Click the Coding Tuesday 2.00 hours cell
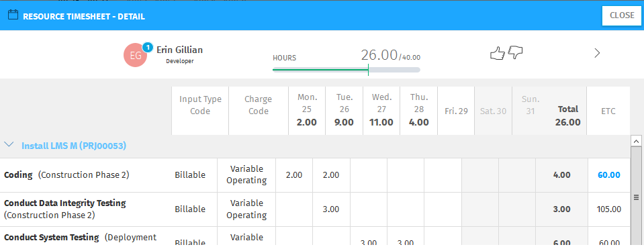The image size is (644, 247). coord(331,175)
